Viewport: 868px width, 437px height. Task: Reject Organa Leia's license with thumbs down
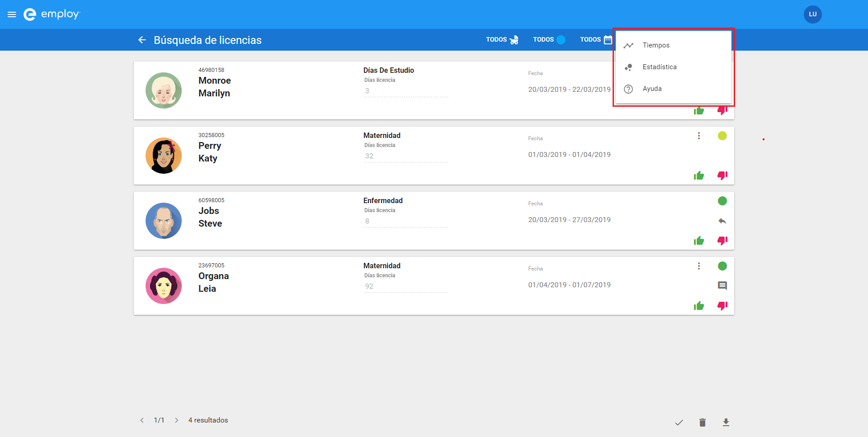pyautogui.click(x=722, y=306)
